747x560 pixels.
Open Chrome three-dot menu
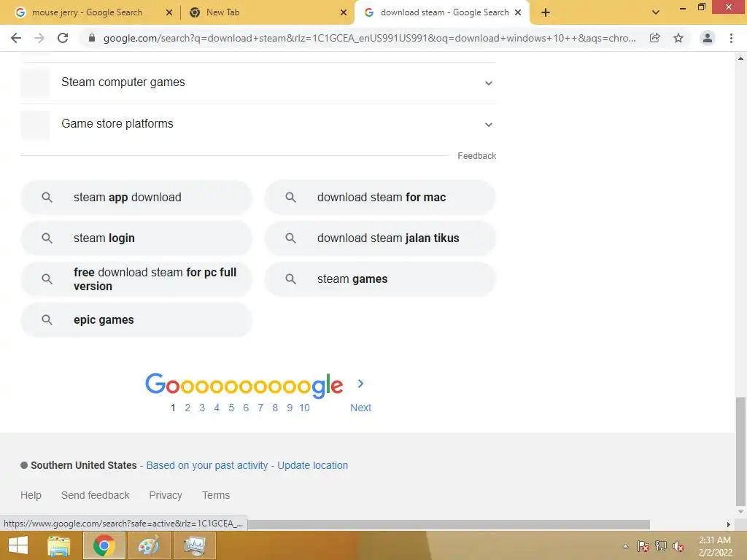(731, 38)
